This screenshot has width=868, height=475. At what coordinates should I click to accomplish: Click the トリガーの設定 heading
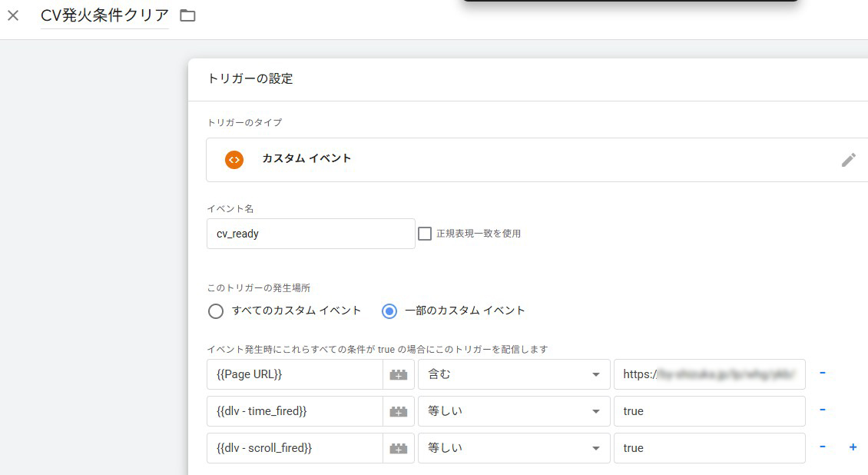click(250, 78)
